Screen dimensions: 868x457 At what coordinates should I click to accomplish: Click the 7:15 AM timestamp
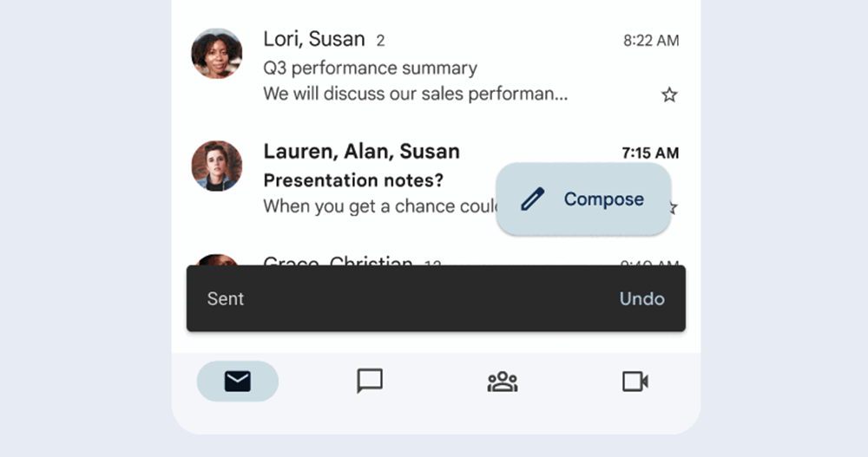click(650, 153)
